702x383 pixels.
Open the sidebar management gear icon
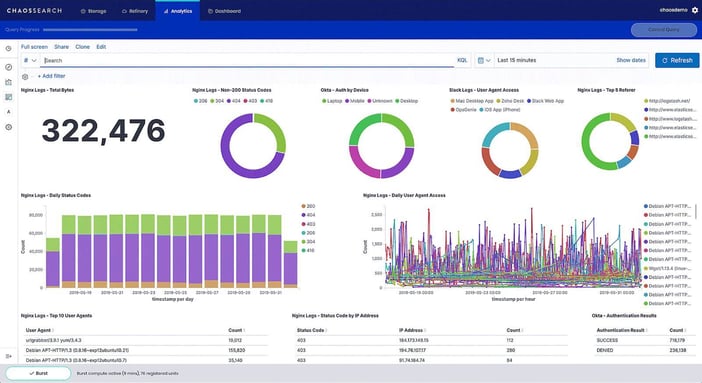[9, 127]
